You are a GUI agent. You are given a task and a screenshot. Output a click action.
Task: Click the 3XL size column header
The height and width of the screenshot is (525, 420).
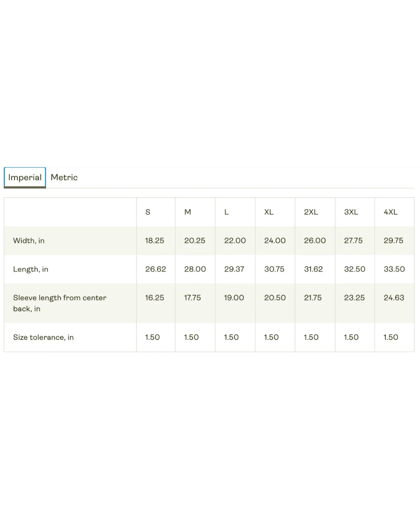click(x=351, y=212)
